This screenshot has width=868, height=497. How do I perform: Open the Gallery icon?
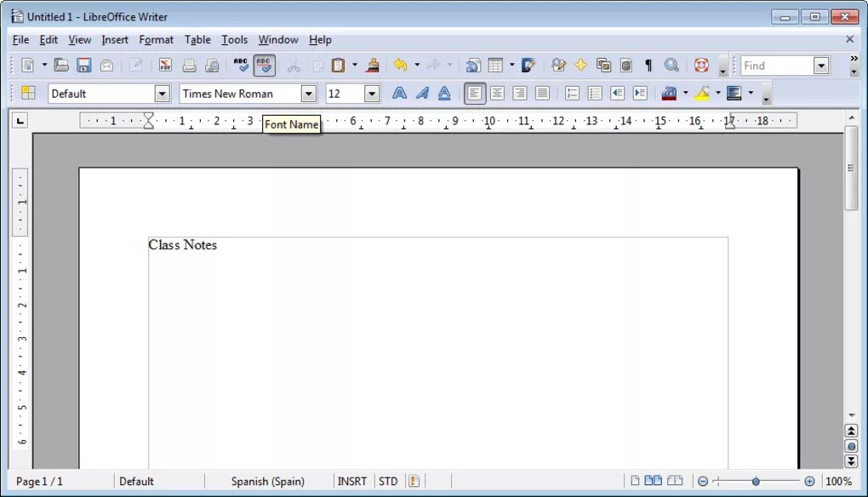coord(603,66)
